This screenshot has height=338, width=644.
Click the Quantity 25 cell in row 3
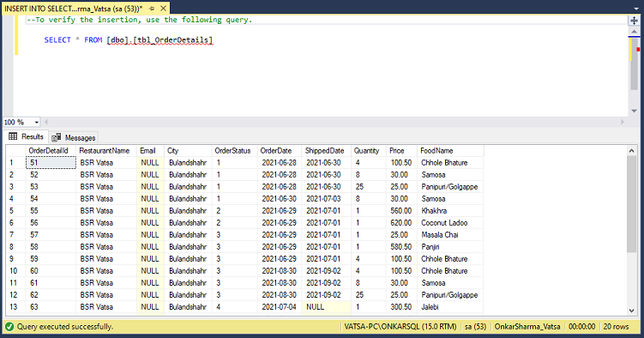click(369, 187)
